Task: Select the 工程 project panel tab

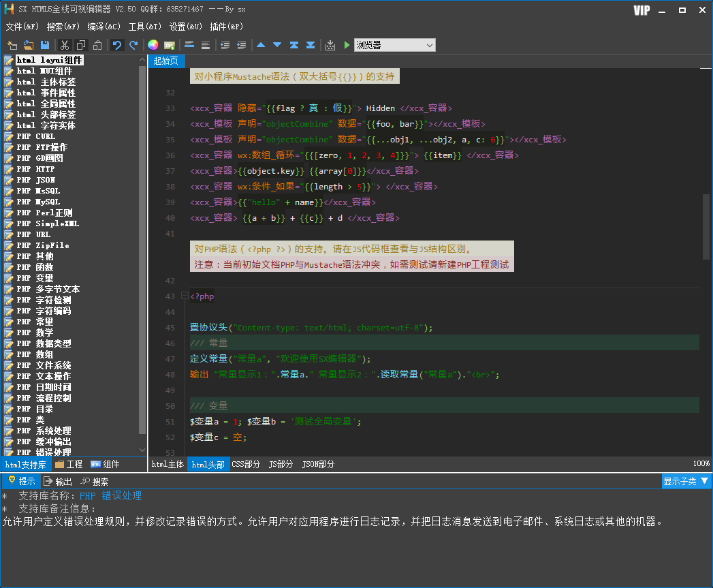Action: point(69,465)
